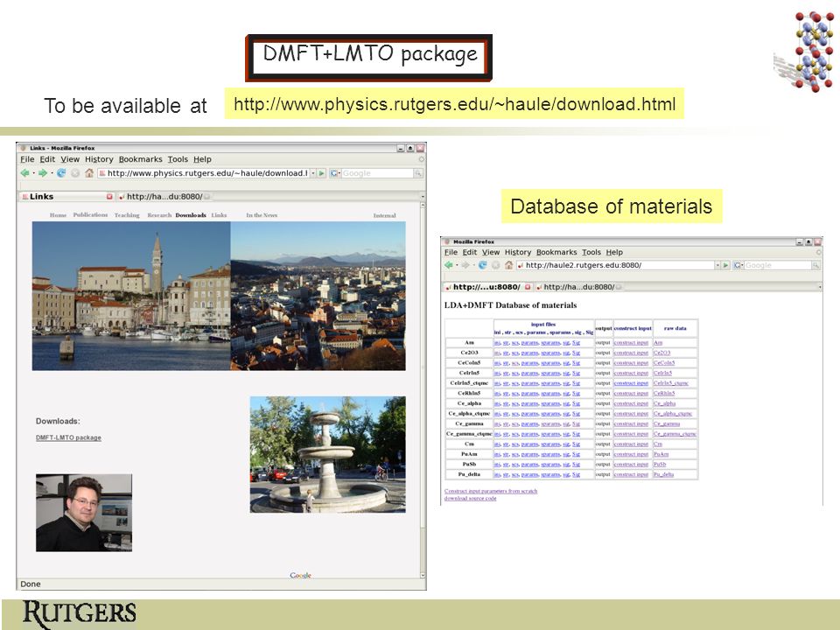Open back history dropdown in the Links window
The image size is (840, 630).
[33, 173]
